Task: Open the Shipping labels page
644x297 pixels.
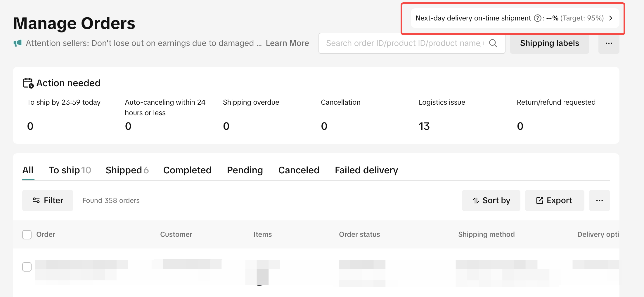Action: tap(549, 43)
